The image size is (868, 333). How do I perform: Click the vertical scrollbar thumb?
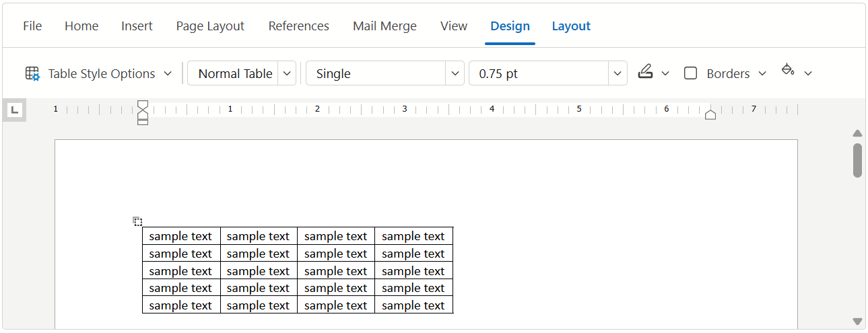pos(857,160)
